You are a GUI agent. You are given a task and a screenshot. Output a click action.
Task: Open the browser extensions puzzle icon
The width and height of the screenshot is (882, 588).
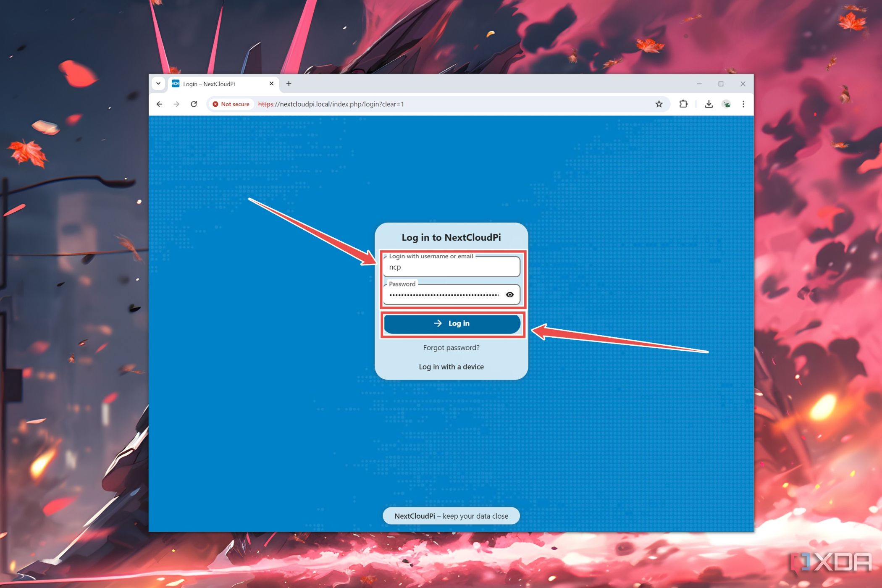683,104
